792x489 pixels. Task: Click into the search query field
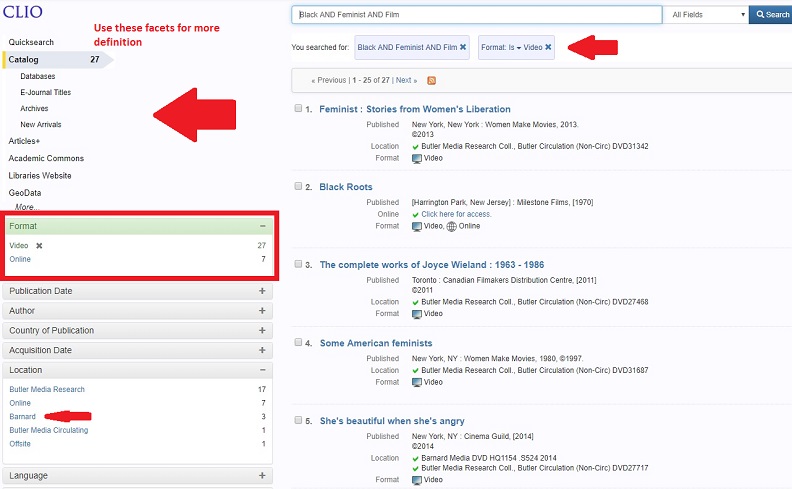477,15
